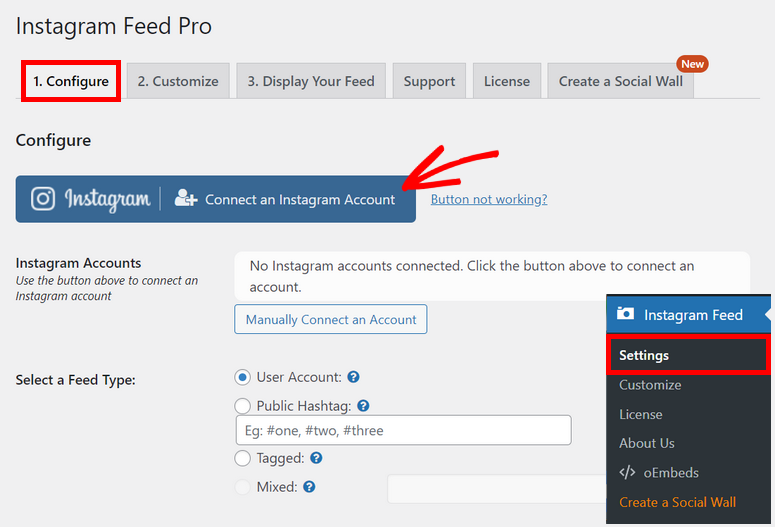The height and width of the screenshot is (527, 775).
Task: Click the Select a Feed Type label
Action: 76,380
